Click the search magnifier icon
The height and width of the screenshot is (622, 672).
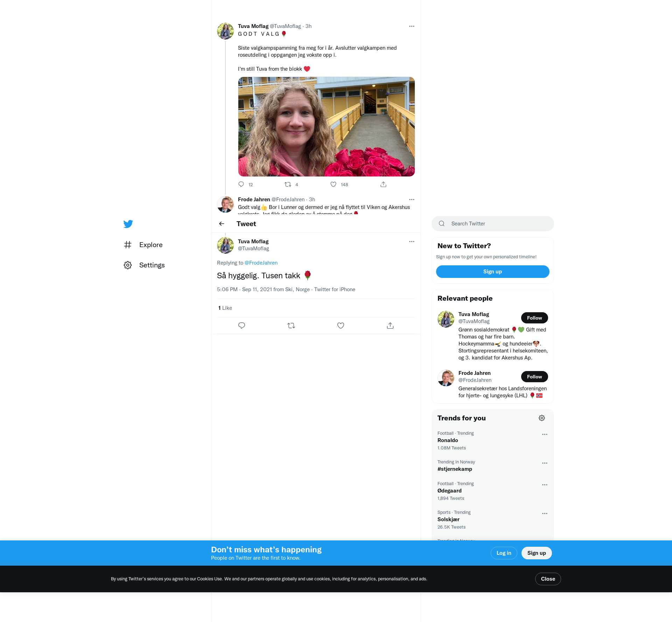(442, 224)
